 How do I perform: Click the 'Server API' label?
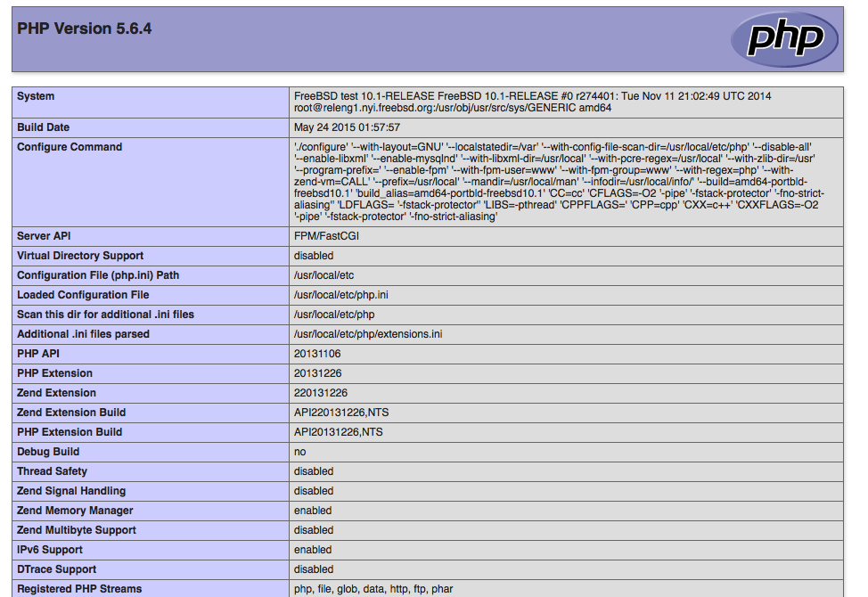tap(44, 236)
